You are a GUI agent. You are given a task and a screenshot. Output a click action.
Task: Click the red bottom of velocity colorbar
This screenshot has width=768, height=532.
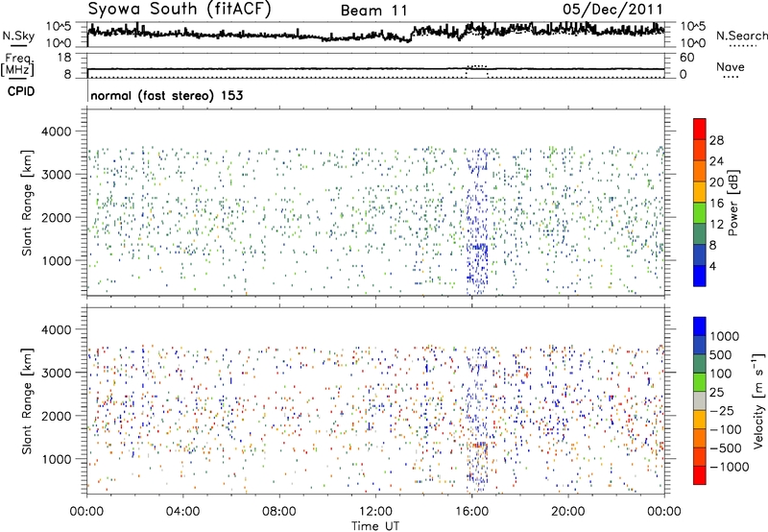coord(700,475)
